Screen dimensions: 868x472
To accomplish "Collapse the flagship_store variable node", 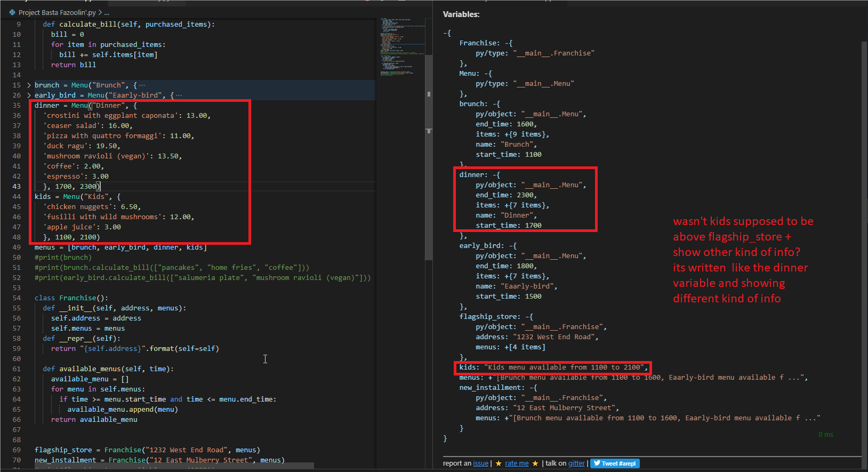I will pyautogui.click(x=529, y=317).
